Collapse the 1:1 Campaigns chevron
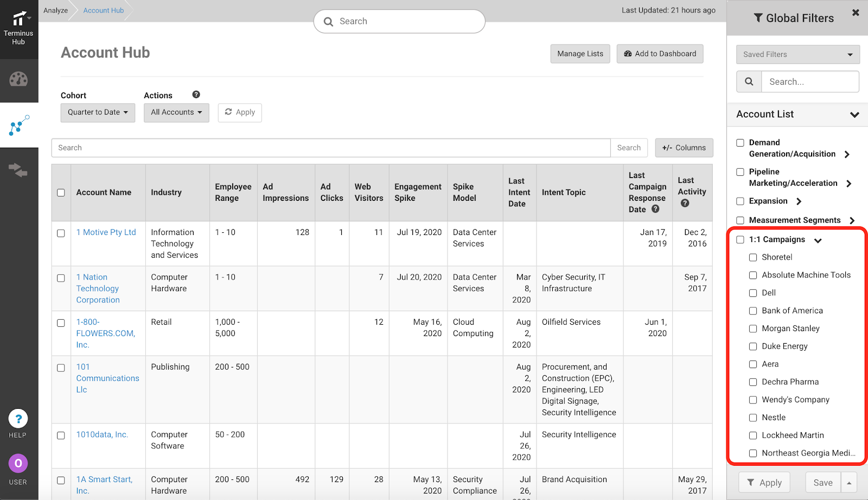Image resolution: width=868 pixels, height=500 pixels. [818, 240]
